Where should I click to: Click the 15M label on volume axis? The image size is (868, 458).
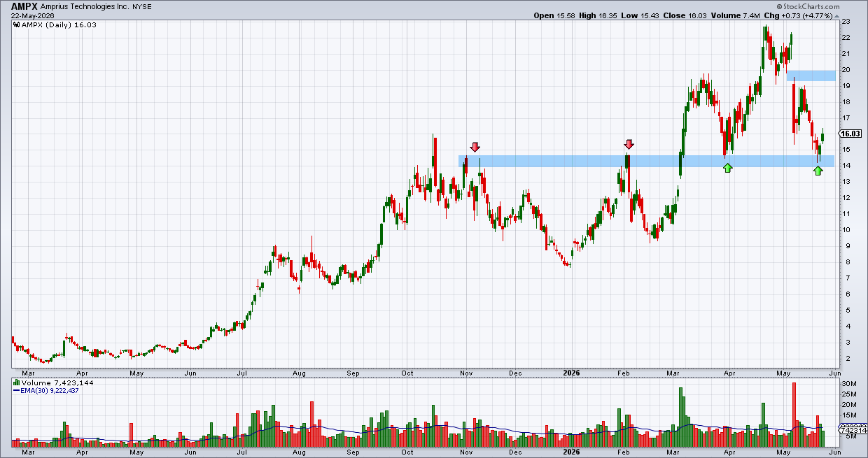point(848,415)
